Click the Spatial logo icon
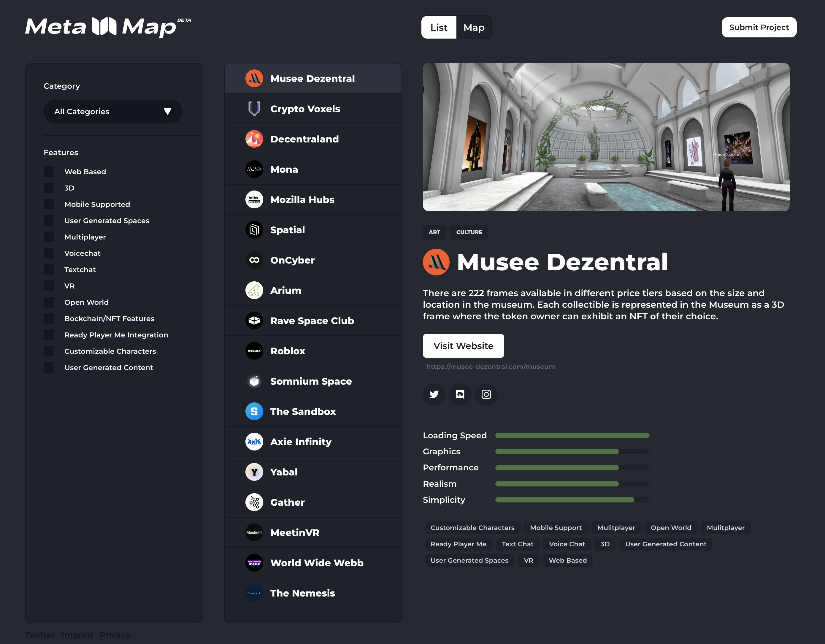 click(x=254, y=230)
